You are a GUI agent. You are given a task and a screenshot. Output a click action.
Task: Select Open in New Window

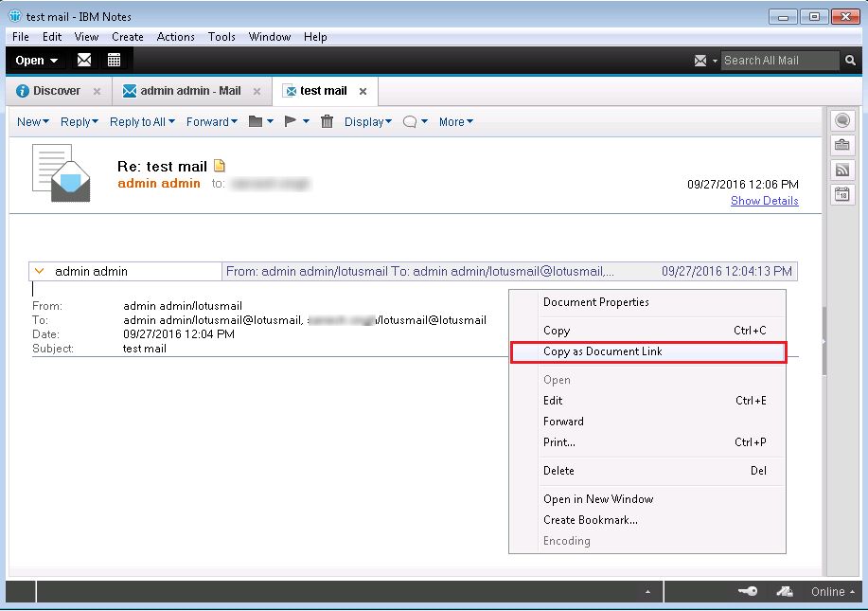[647, 499]
